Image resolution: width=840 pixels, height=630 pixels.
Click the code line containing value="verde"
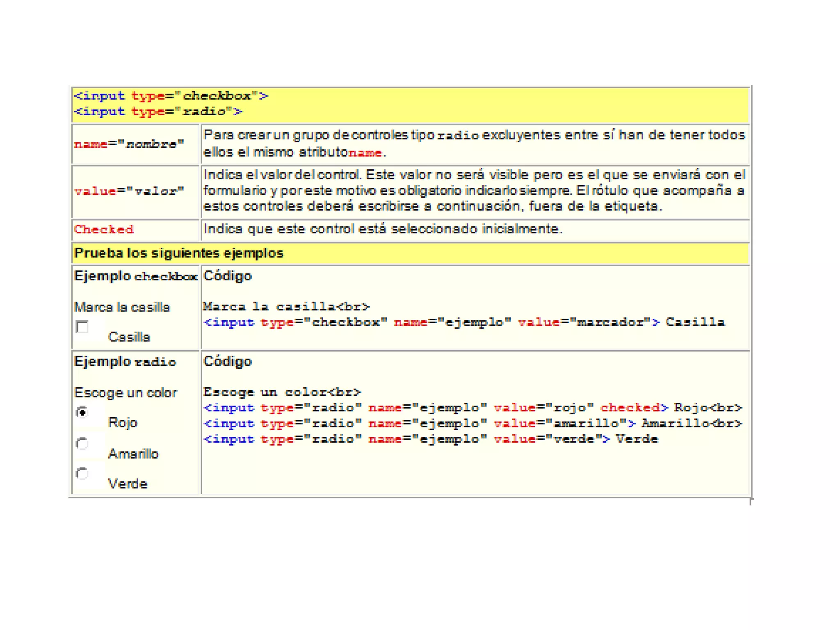point(431,439)
